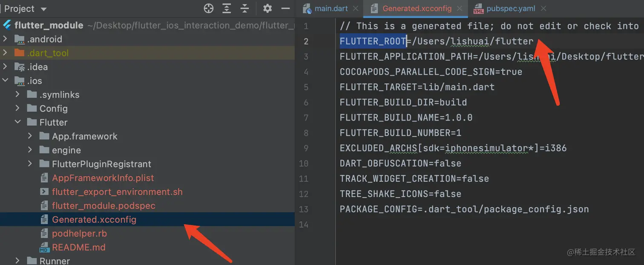The width and height of the screenshot is (644, 265).
Task: Expand the Config folder
Action: pos(17,108)
